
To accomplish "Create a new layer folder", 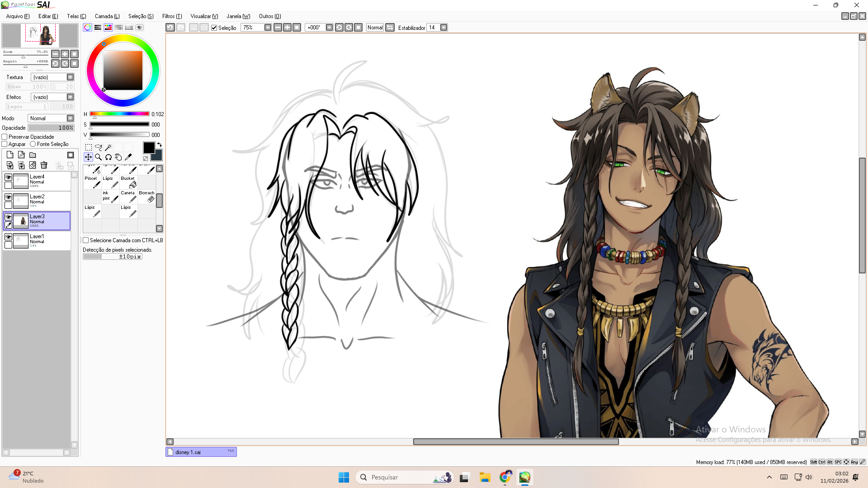I will [x=33, y=155].
